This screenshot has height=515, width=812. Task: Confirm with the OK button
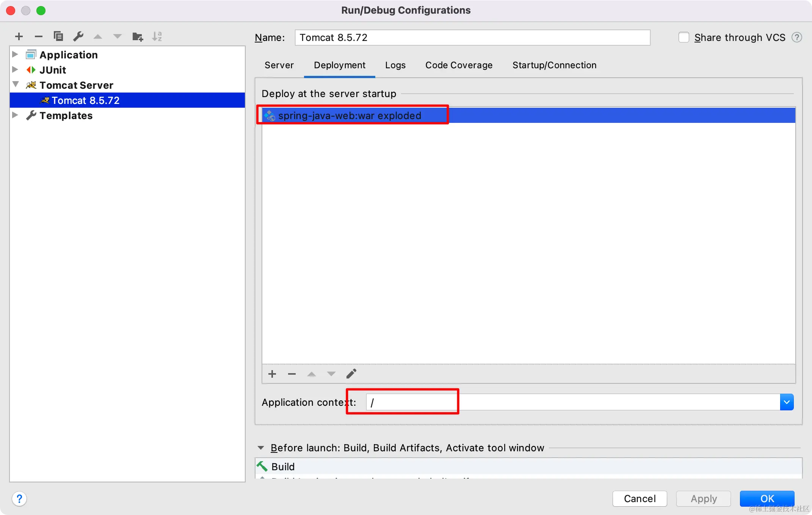tap(767, 498)
